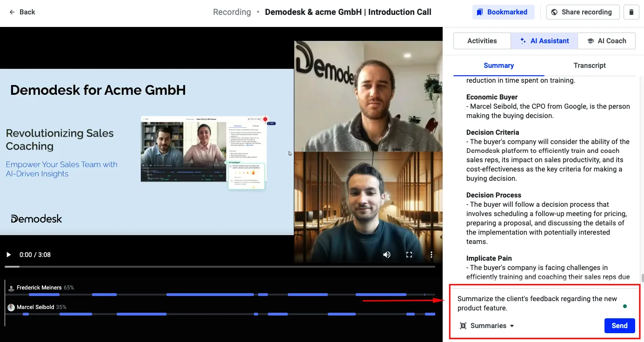Click the globe icon in Share recording
The width and height of the screenshot is (644, 342).
554,12
